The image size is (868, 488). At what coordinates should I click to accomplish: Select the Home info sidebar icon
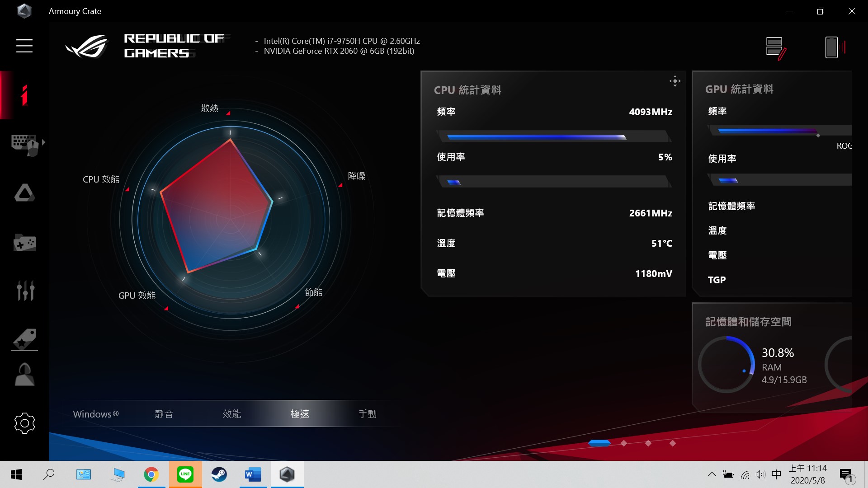pos(24,95)
